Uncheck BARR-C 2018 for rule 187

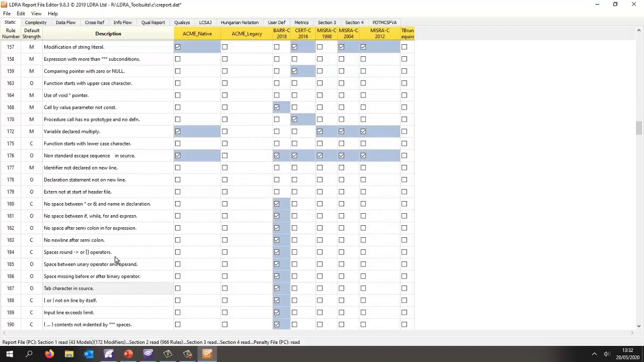point(277,288)
